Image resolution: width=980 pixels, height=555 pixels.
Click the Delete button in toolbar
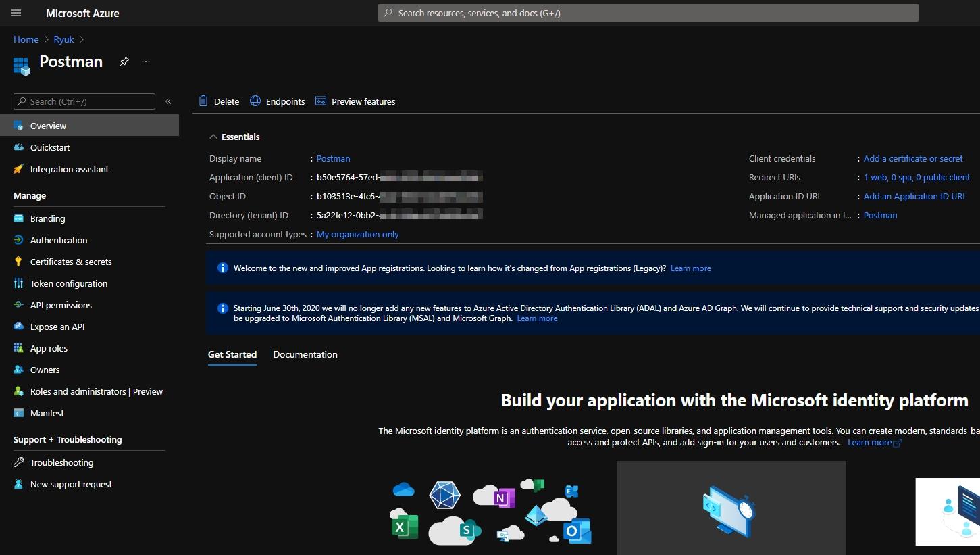point(219,101)
